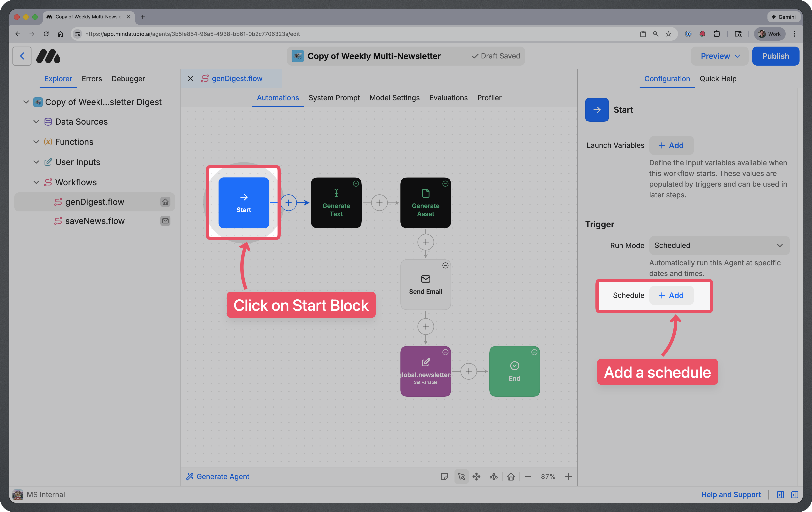Click the Publish button

click(x=775, y=56)
